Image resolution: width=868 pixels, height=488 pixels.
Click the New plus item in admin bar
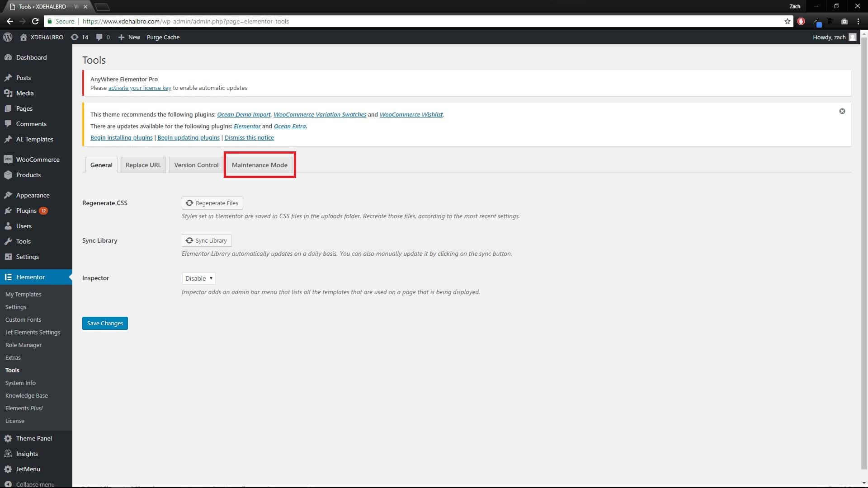coord(129,37)
